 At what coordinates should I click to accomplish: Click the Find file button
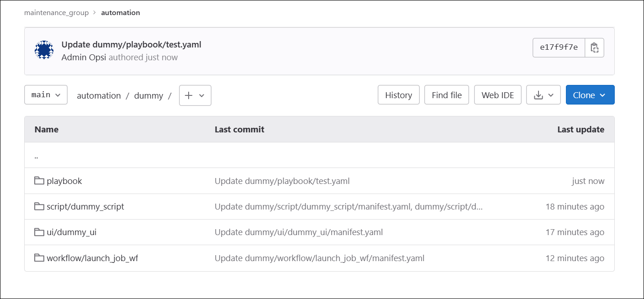coord(446,94)
